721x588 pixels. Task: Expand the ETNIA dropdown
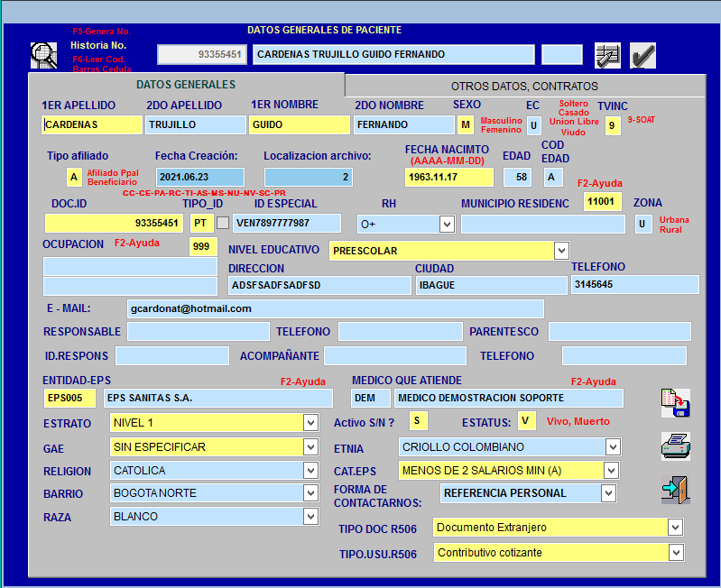(x=613, y=446)
